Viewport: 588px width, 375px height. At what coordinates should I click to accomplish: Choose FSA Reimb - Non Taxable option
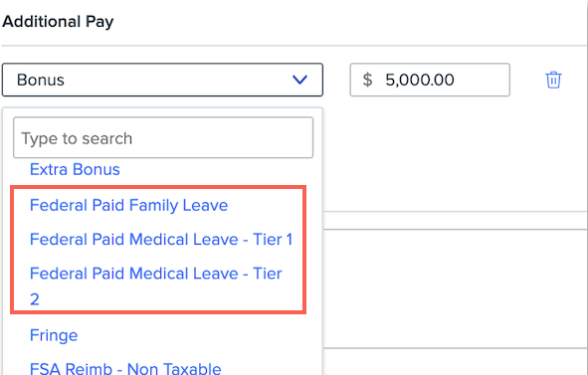click(x=125, y=368)
